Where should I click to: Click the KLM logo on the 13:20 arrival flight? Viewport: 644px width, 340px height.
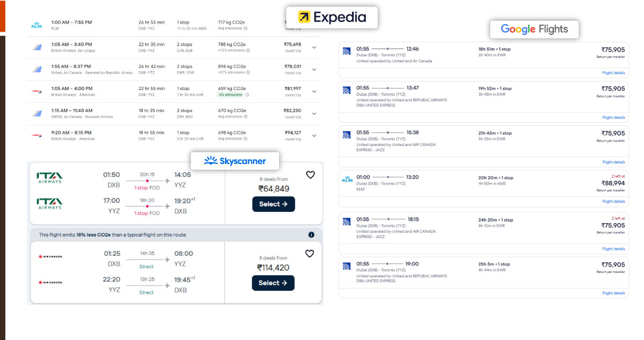tap(346, 180)
